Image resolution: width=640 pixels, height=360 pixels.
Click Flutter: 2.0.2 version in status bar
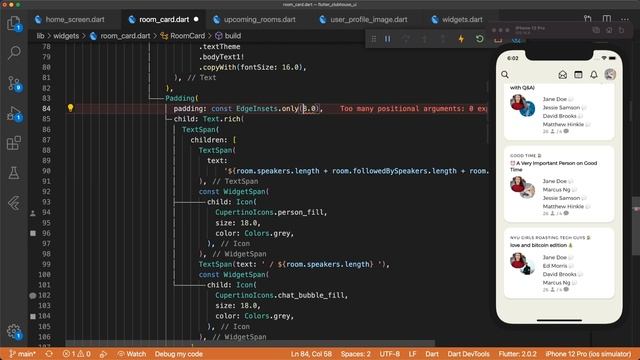(x=517, y=354)
